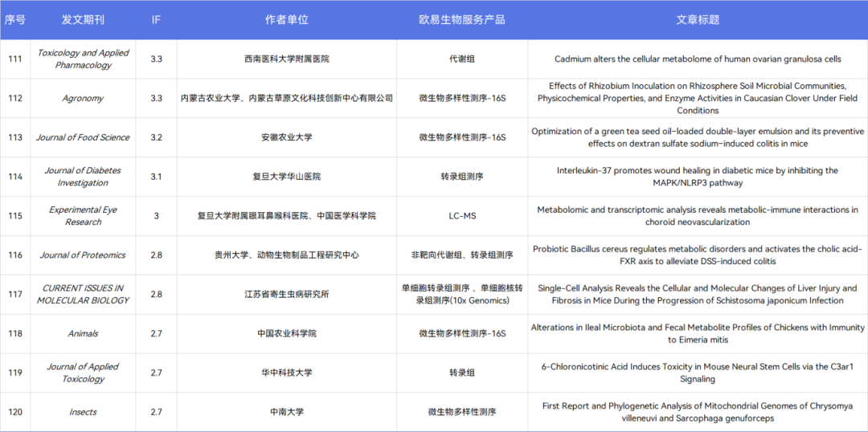This screenshot has width=868, height=432.
Task: Select the Mitochondrial Genomes Chrysomya title
Action: (x=698, y=412)
